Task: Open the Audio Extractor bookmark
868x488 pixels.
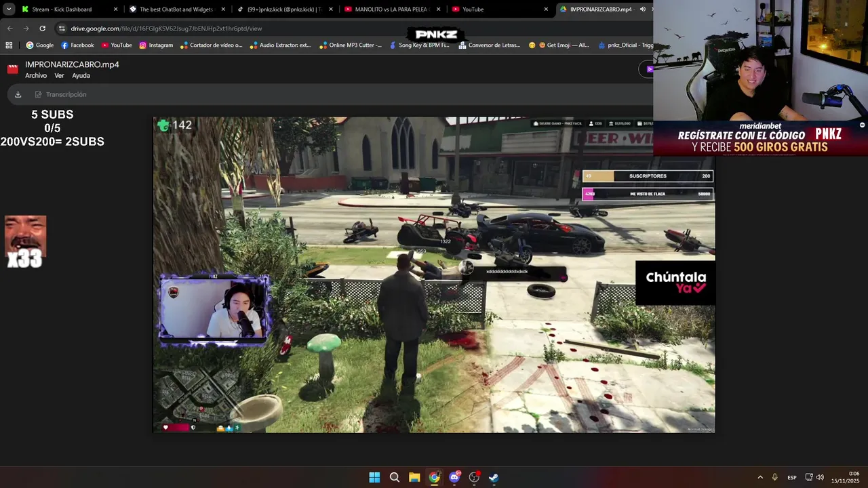Action: pyautogui.click(x=280, y=45)
